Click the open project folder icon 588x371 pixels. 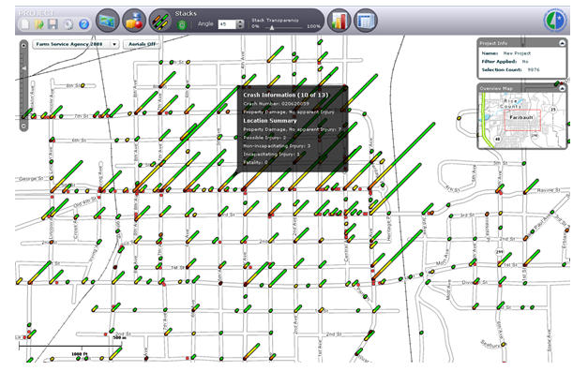pyautogui.click(x=39, y=24)
